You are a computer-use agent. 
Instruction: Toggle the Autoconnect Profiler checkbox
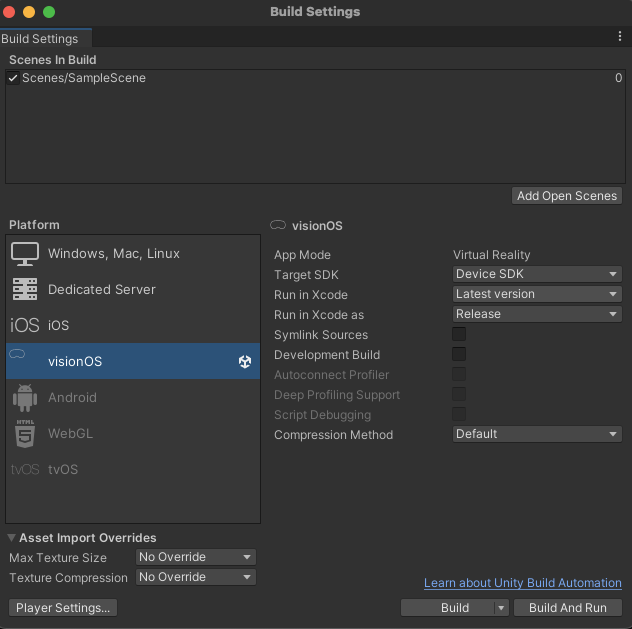(459, 374)
